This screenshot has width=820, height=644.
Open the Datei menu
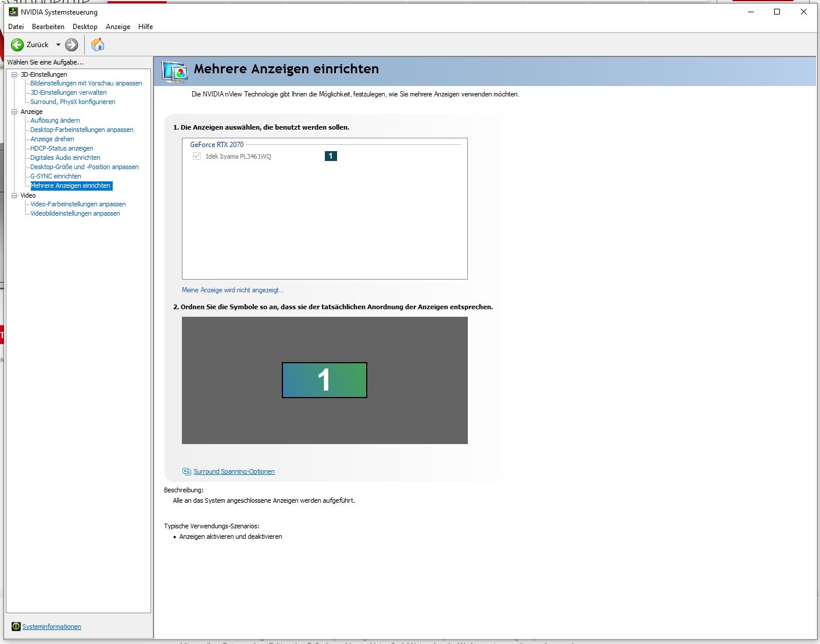[x=16, y=27]
